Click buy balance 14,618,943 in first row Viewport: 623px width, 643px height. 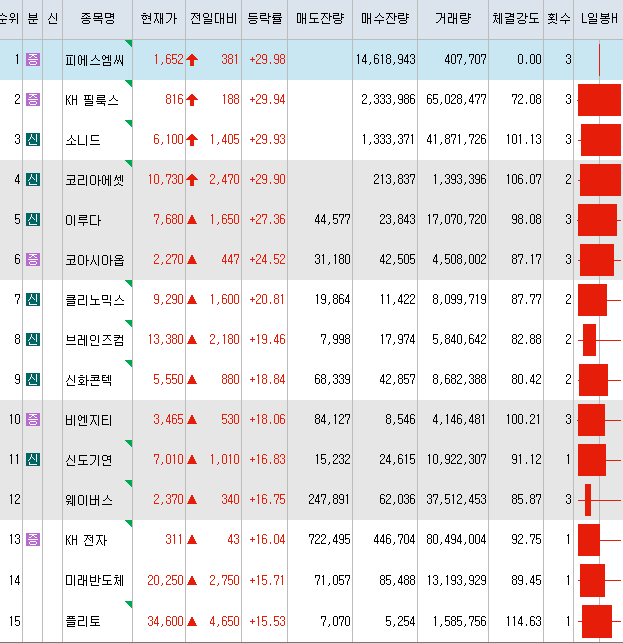385,59
